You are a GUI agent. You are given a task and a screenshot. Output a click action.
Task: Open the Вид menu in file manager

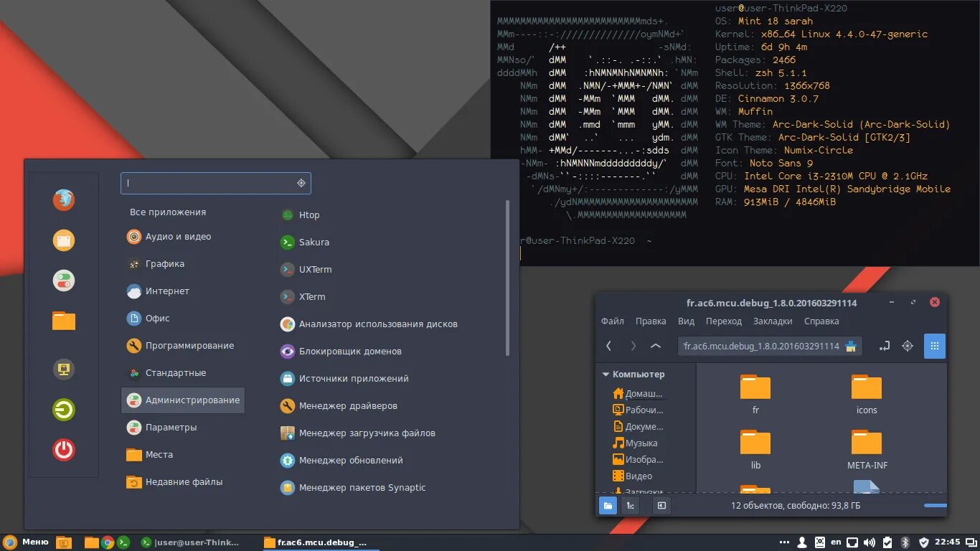(x=686, y=321)
